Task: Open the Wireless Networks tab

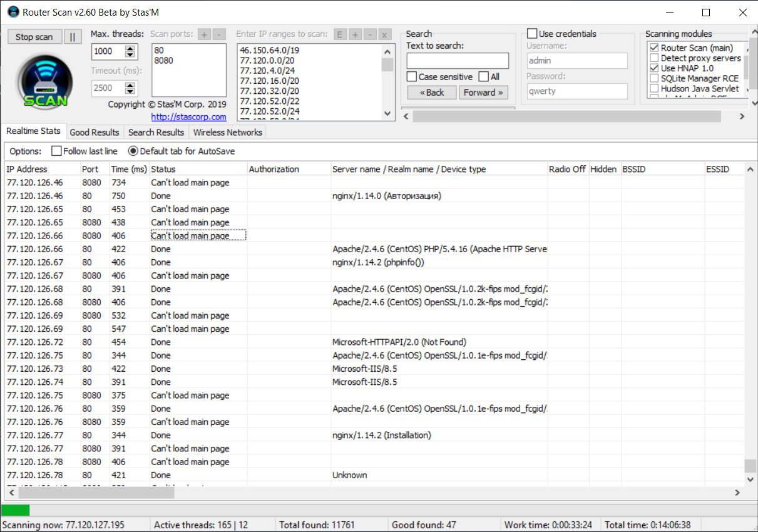Action: 227,132
